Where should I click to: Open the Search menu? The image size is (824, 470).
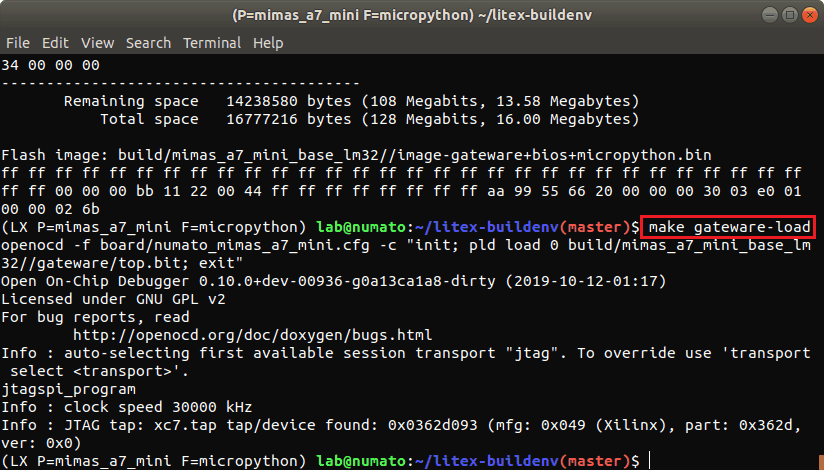coord(148,43)
